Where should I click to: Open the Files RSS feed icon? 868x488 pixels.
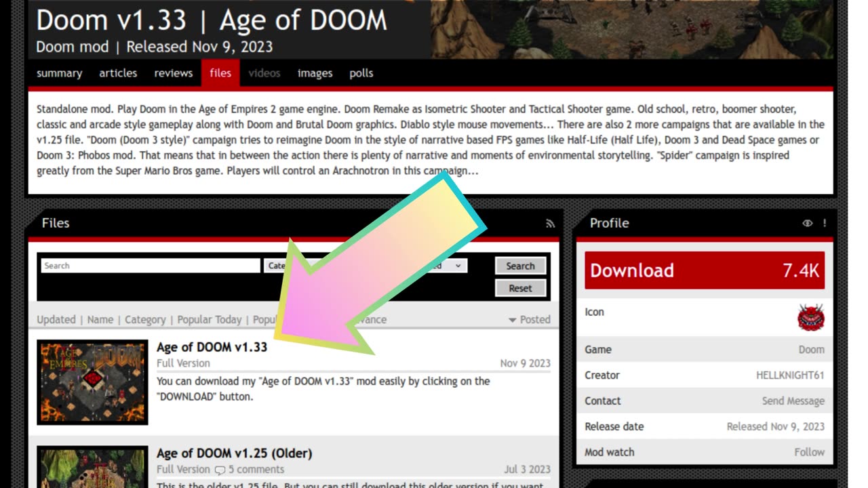[550, 223]
